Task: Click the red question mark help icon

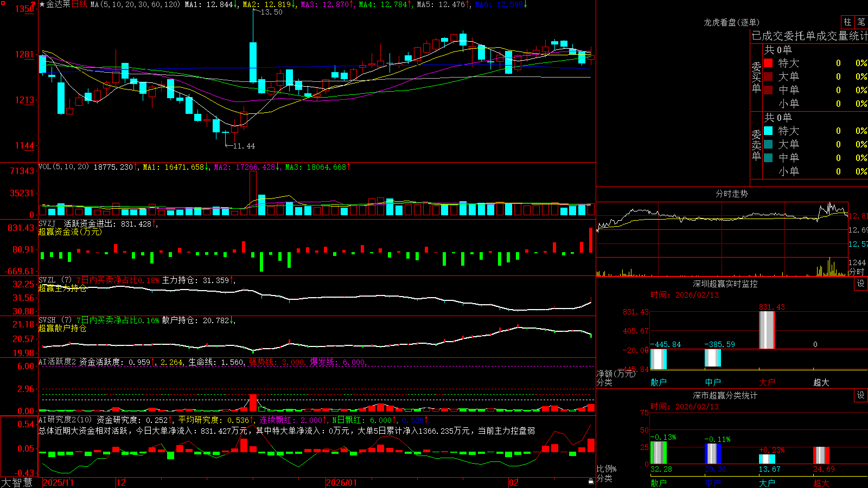Action: pyautogui.click(x=34, y=3)
